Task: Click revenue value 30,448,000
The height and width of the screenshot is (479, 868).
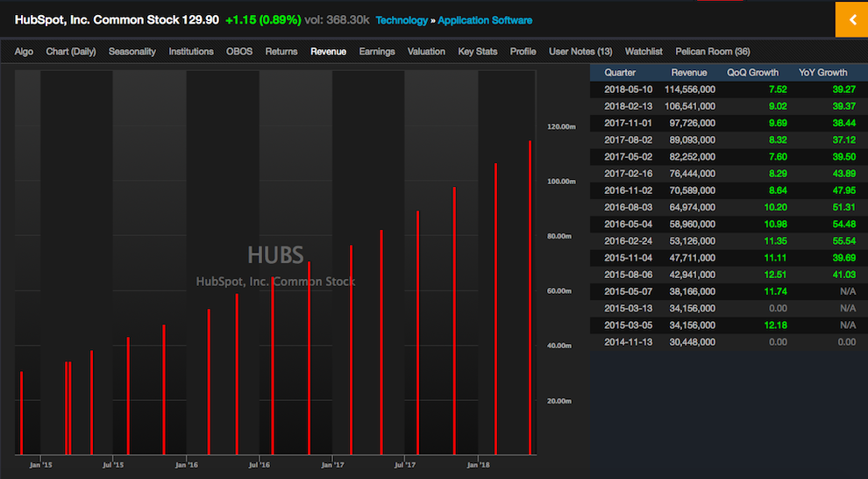Action: 692,342
